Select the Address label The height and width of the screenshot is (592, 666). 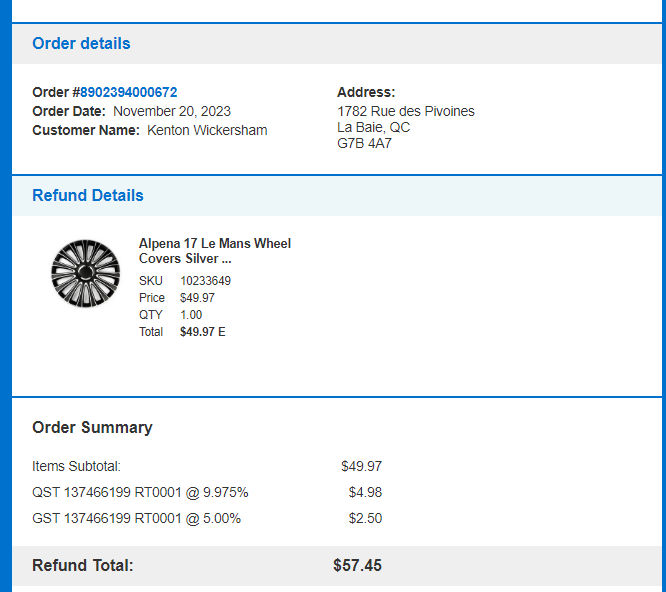(x=366, y=92)
